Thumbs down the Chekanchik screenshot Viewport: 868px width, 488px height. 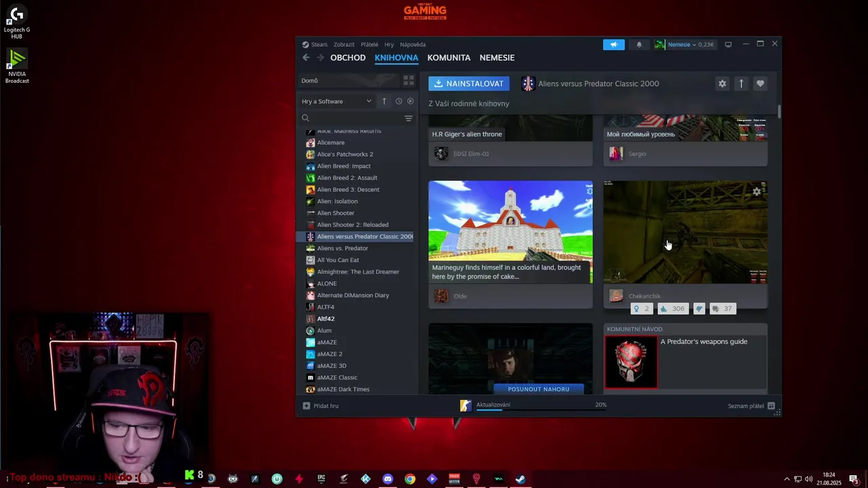700,308
